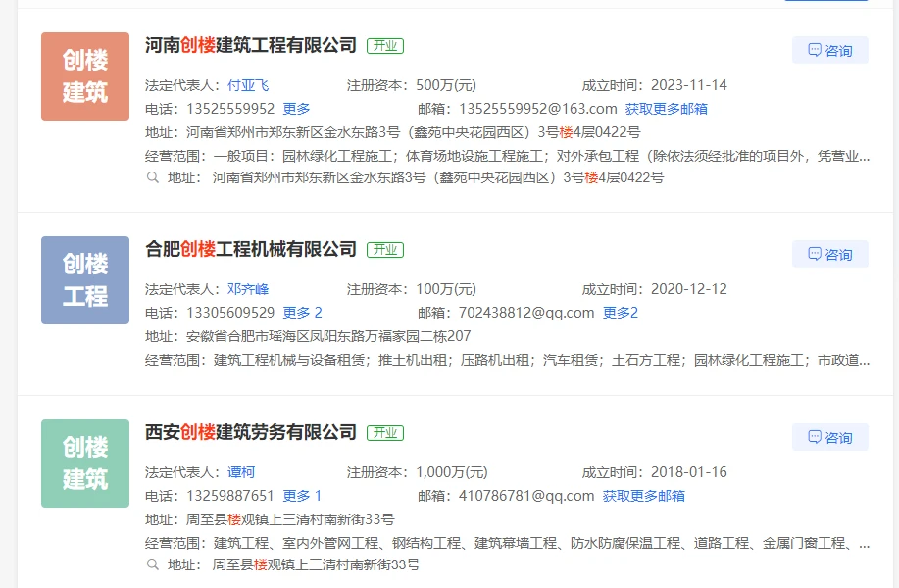Open 西安创楼建筑劳务有限公司 company page
The image size is (899, 588).
point(251,432)
